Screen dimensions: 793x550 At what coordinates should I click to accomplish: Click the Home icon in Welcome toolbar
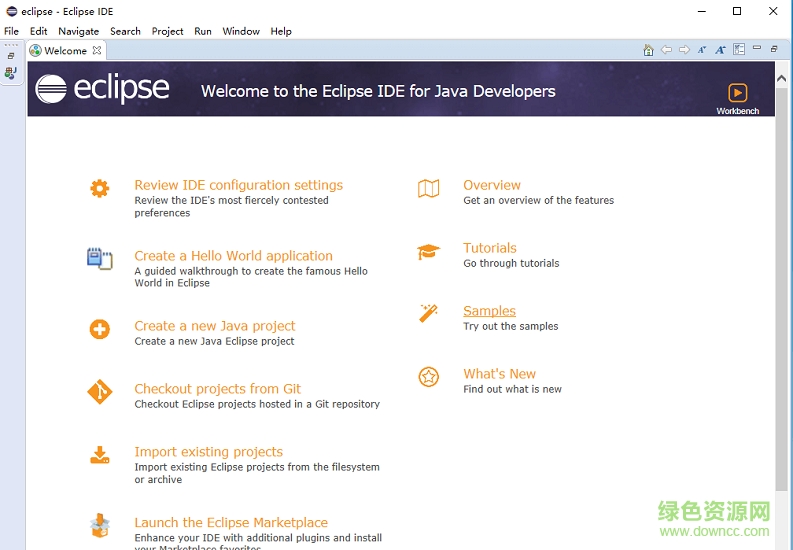pos(649,50)
